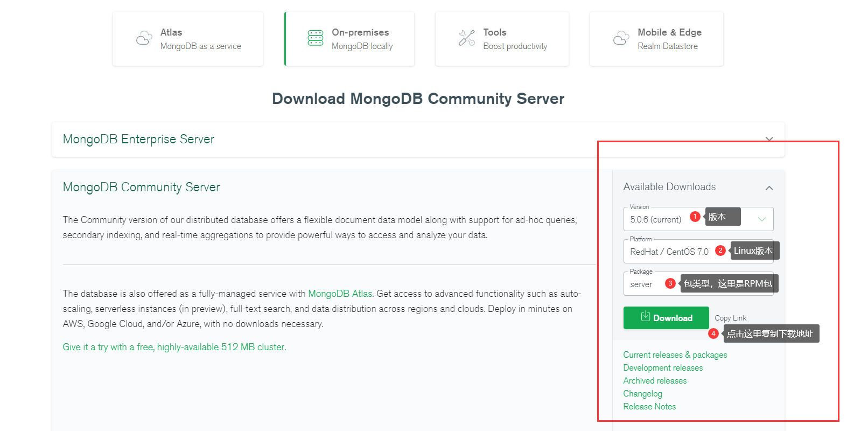Viewport: 868px width, 431px height.
Task: Click the MongoDB Community Server heading
Action: tap(142, 187)
